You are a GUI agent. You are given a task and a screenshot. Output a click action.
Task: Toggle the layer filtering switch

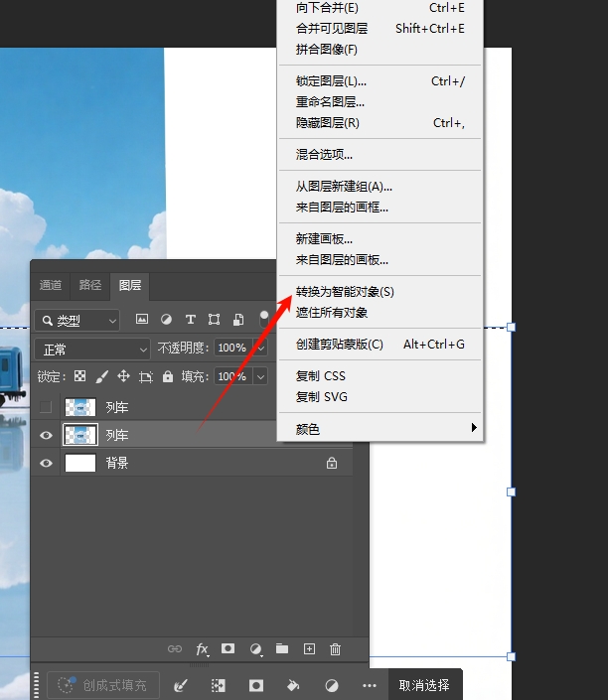click(264, 319)
